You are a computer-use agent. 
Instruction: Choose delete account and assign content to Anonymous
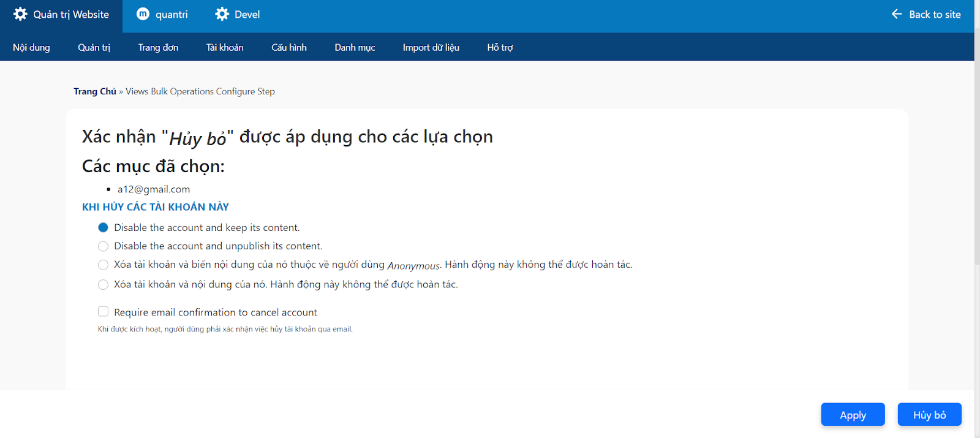103,265
